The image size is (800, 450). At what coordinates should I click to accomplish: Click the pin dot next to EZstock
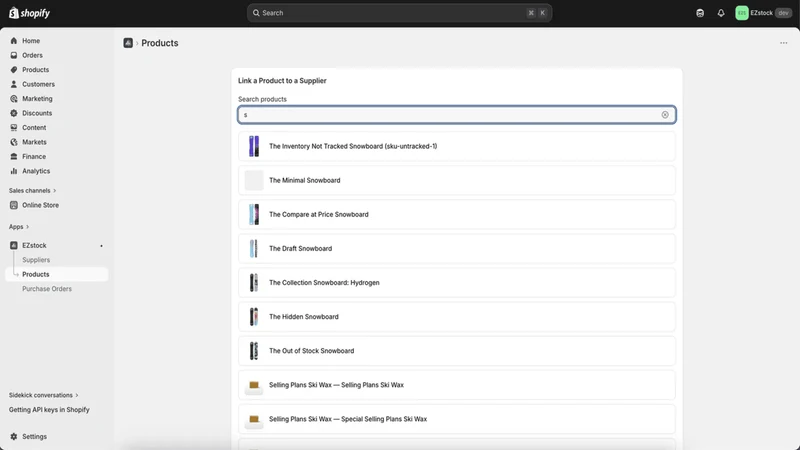click(102, 246)
